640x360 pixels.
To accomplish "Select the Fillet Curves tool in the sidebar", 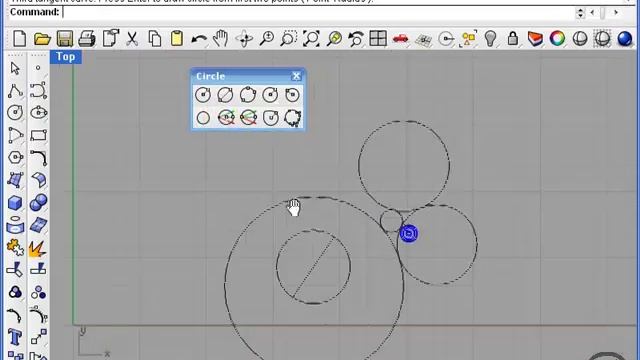I will pos(38,158).
